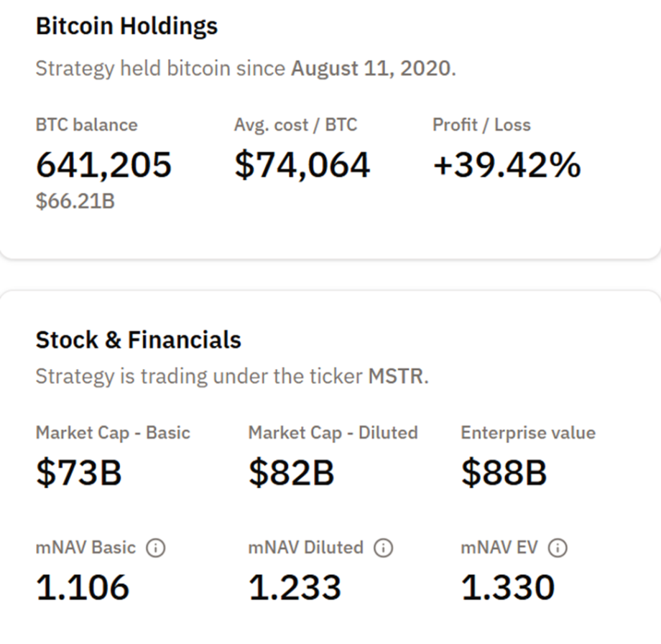The width and height of the screenshot is (661, 644).
Task: Select the info symbol beside mNAV Diluted
Action: tap(382, 548)
